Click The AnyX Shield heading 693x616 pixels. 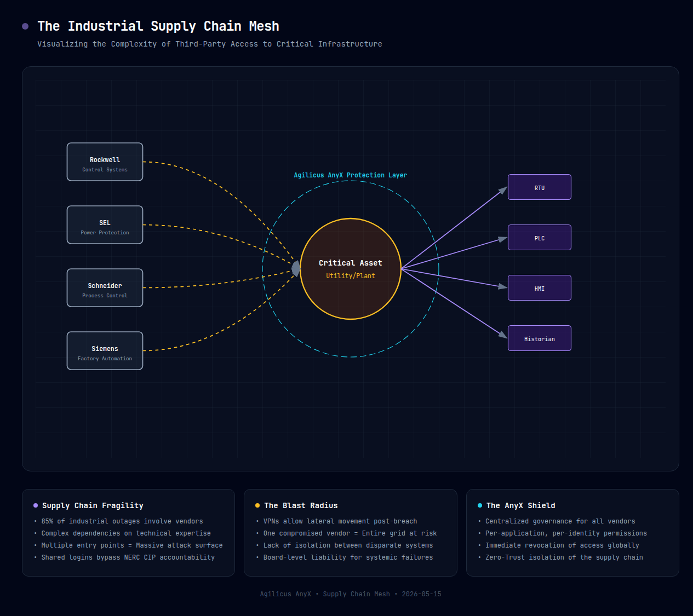(x=521, y=505)
